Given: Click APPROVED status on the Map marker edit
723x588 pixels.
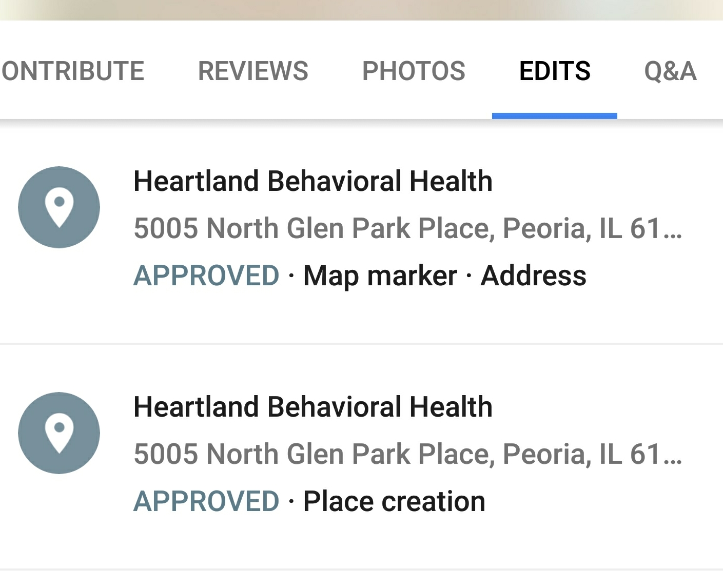Looking at the screenshot, I should pyautogui.click(x=206, y=276).
